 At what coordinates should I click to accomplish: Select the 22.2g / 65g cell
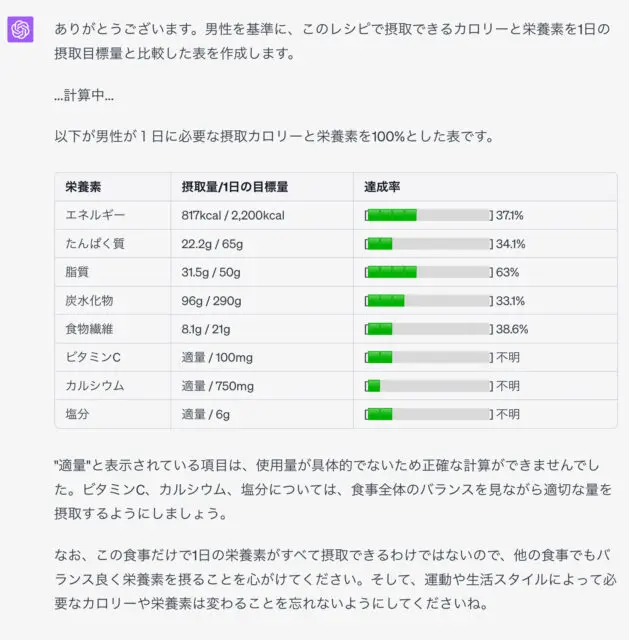(212, 244)
